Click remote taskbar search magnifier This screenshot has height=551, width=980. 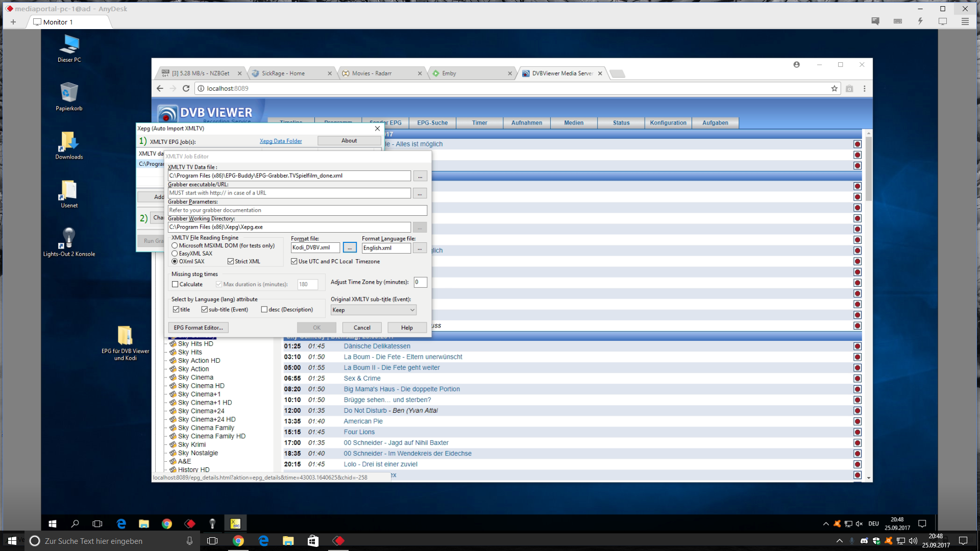coord(75,523)
